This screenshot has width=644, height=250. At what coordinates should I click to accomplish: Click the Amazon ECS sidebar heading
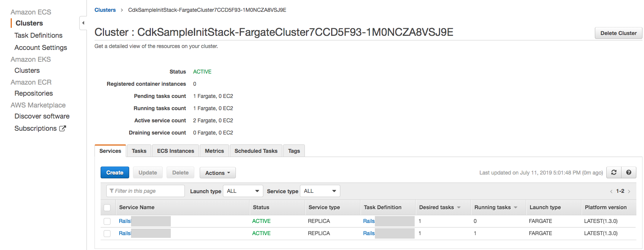31,12
